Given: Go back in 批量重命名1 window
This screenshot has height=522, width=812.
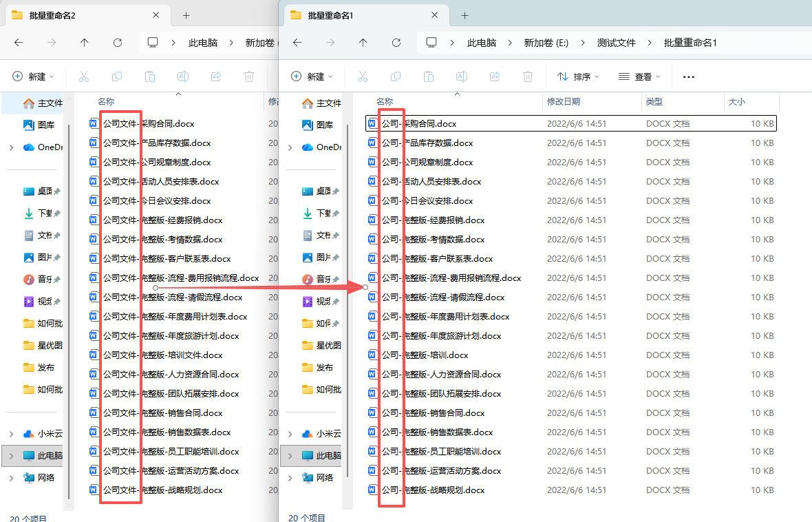Looking at the screenshot, I should [297, 43].
